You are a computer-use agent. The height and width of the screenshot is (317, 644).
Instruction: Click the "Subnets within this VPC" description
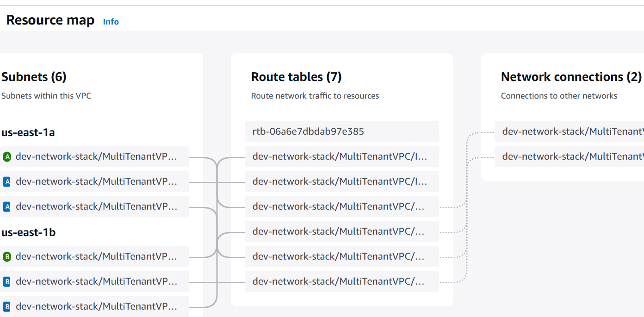click(46, 96)
